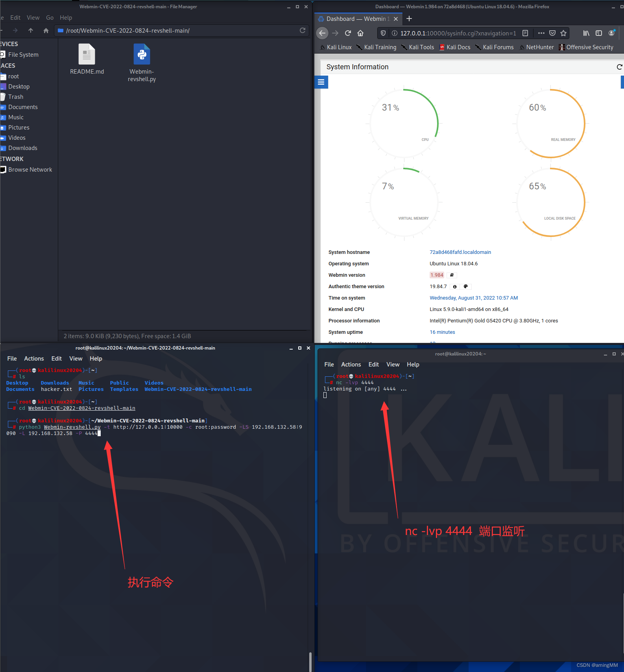Select Documents in File Manager sidebar
This screenshot has height=672, width=624.
point(23,107)
